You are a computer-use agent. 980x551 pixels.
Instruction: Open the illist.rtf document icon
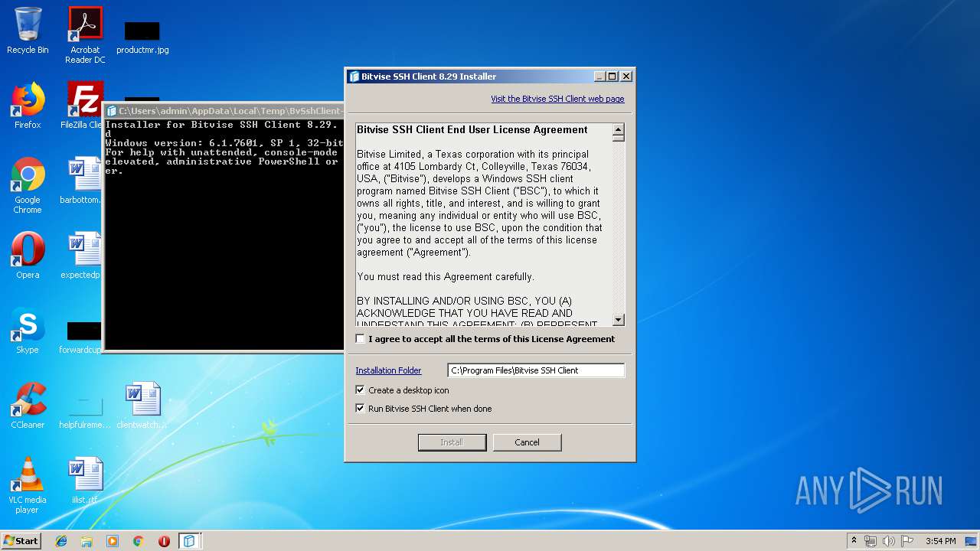(x=85, y=481)
